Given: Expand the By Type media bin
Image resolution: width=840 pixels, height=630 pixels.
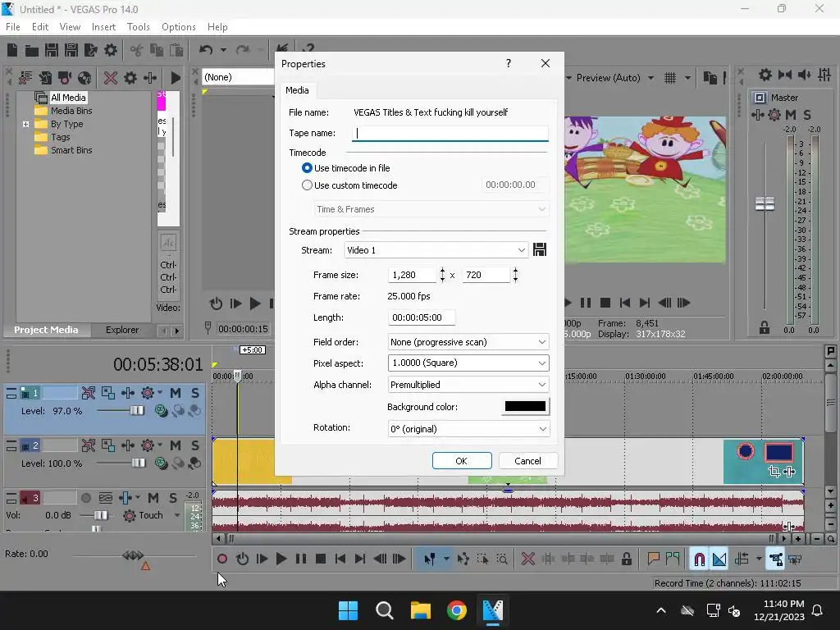Looking at the screenshot, I should click(25, 125).
